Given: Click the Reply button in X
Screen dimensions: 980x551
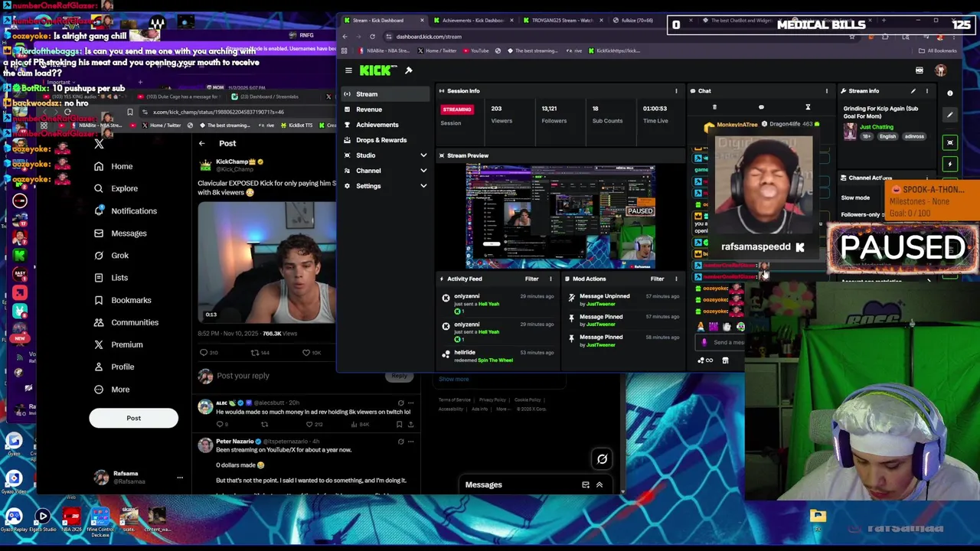Looking at the screenshot, I should click(x=399, y=376).
